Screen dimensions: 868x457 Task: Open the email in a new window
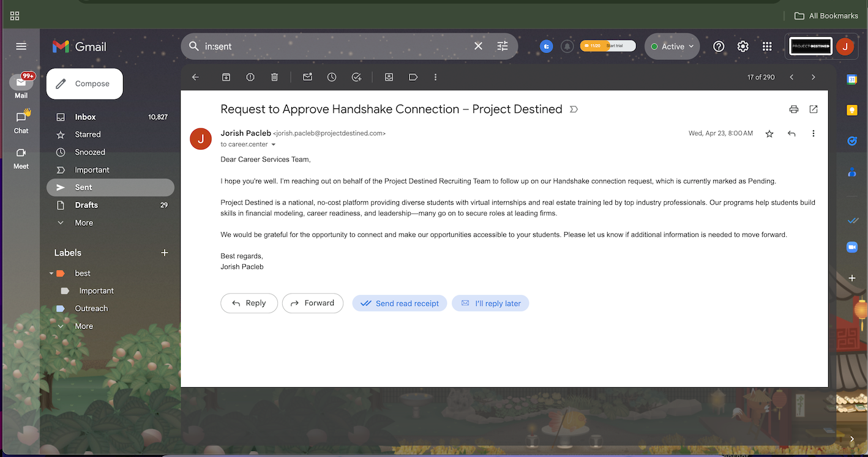pos(814,110)
